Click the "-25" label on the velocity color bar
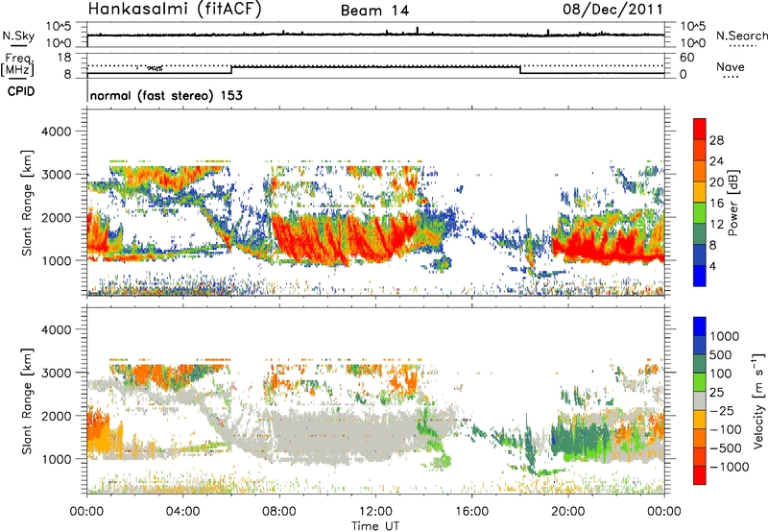This screenshot has height=532, width=768. (x=722, y=411)
